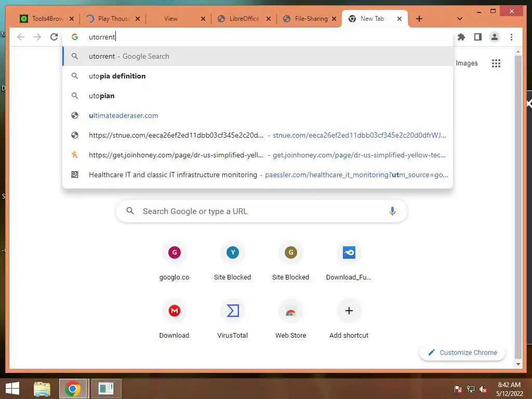Open the Google apps grid icon
This screenshot has width=532, height=399.
point(496,63)
